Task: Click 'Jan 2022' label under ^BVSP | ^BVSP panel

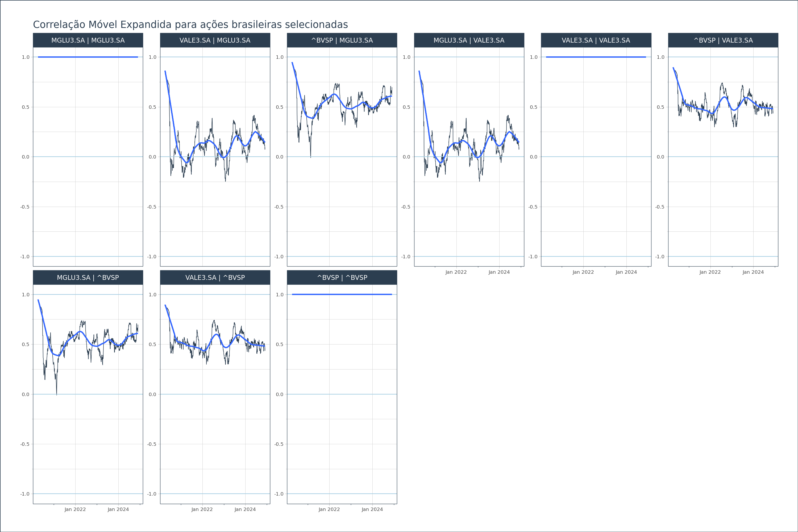Action: [329, 509]
